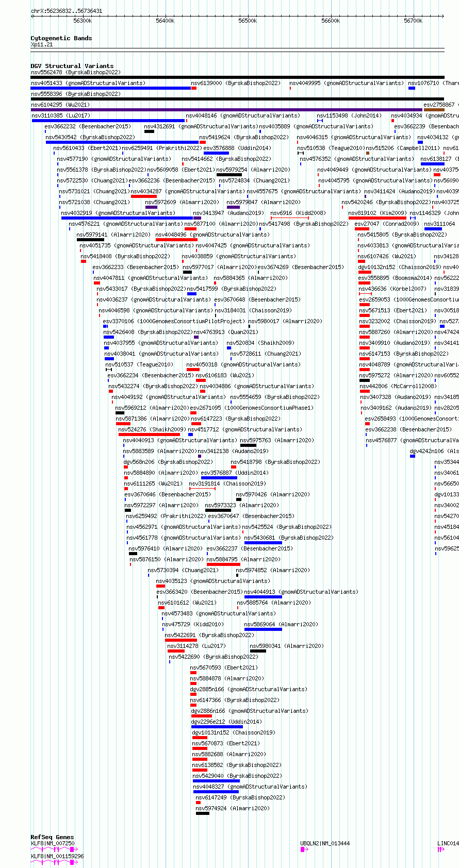The width and height of the screenshot is (459, 868).
Task: Open nsv1153498 (John2014) variant label
Action: pyautogui.click(x=349, y=115)
